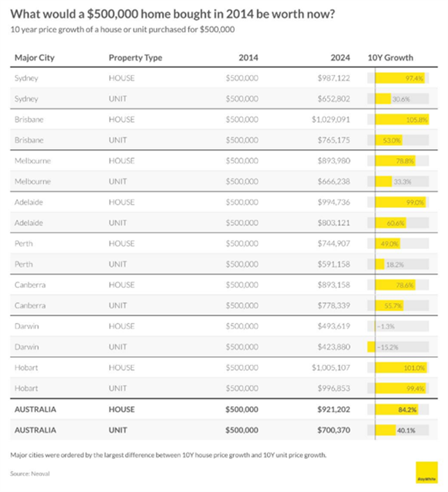
Task: Click Hobart house 101.0% growth bar
Action: click(401, 368)
